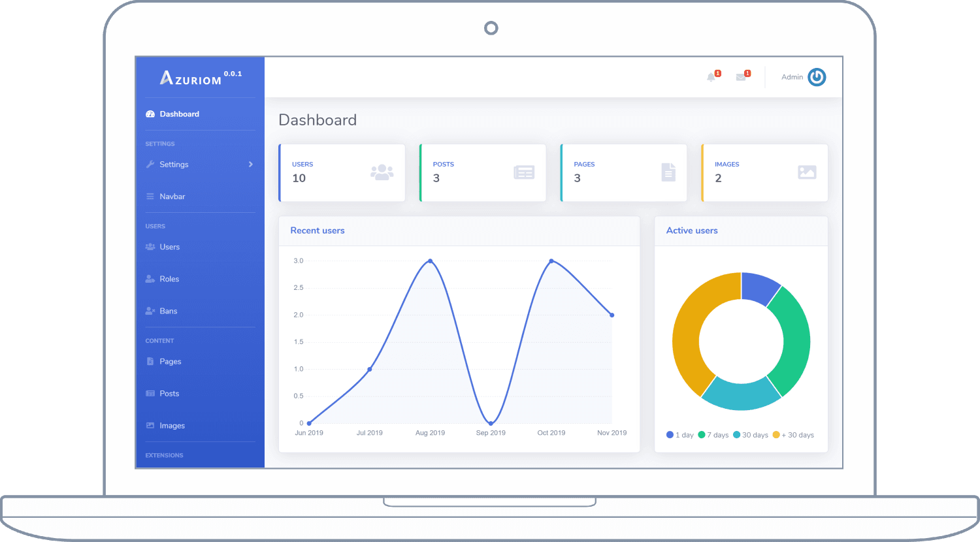
Task: Click the Jun 2019 axis label
Action: 309,433
